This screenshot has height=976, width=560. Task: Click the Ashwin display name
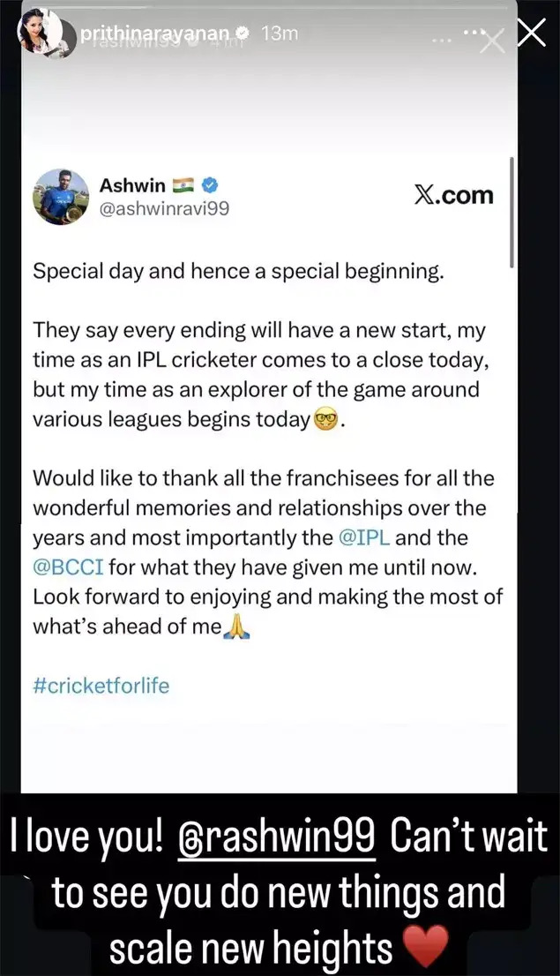pos(132,185)
